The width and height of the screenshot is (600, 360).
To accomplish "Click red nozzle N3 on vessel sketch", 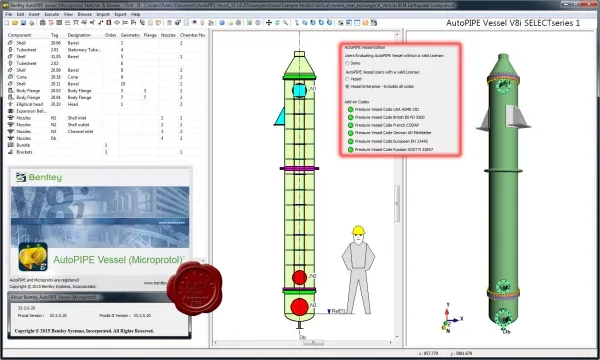I will (299, 307).
